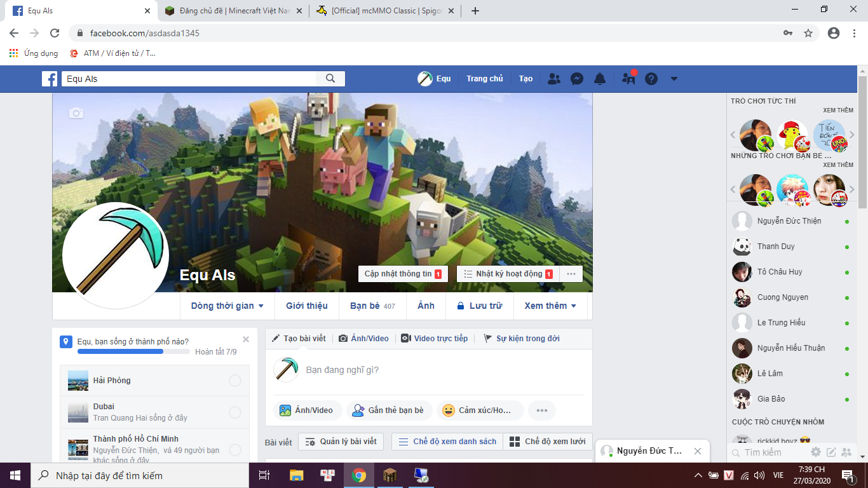
Task: Click the Cập nhật thông tin button
Action: tap(403, 274)
